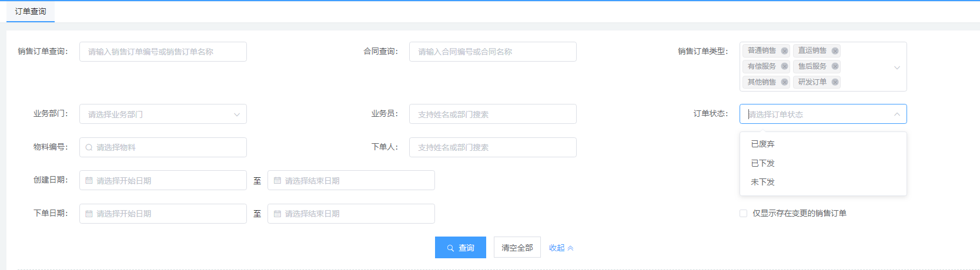This screenshot has height=270, width=980.
Task: Click calendar icon in 创建日期 start field
Action: coord(89,181)
